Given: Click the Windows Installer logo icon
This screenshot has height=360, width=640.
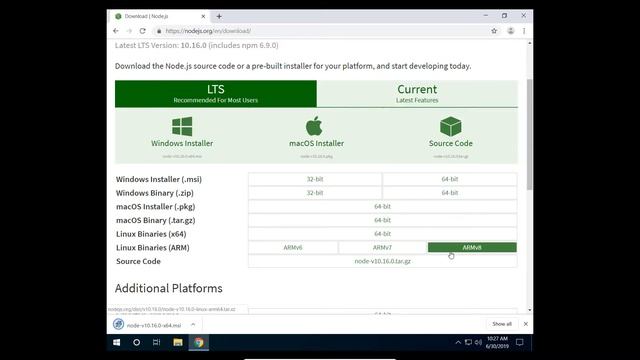Looking at the screenshot, I should coord(182,126).
